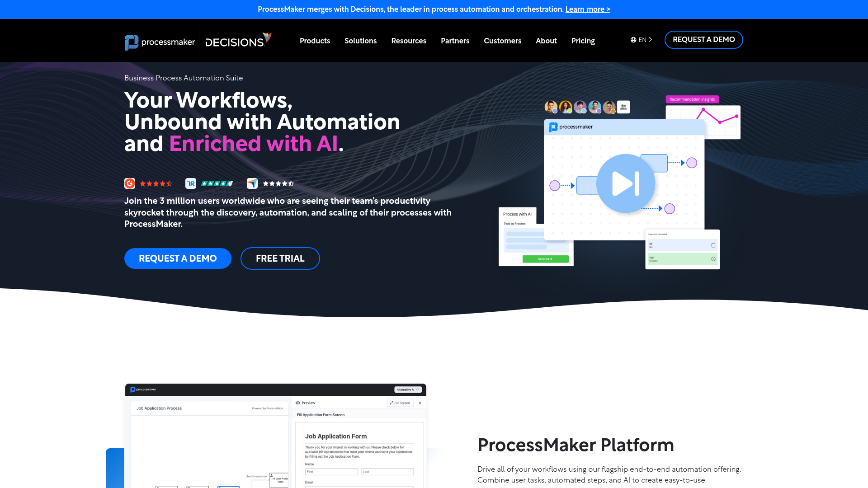Click the G2 rating badge icon
The image size is (868, 488).
click(130, 183)
